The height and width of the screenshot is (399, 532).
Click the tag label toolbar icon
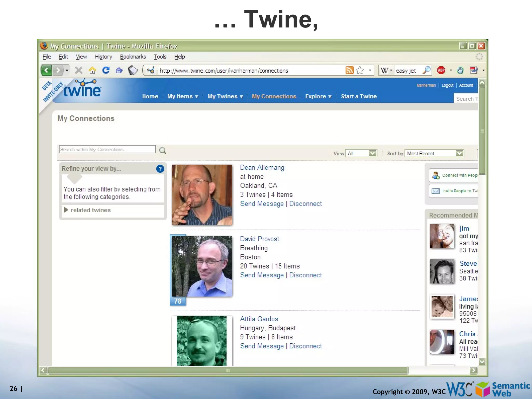point(133,70)
